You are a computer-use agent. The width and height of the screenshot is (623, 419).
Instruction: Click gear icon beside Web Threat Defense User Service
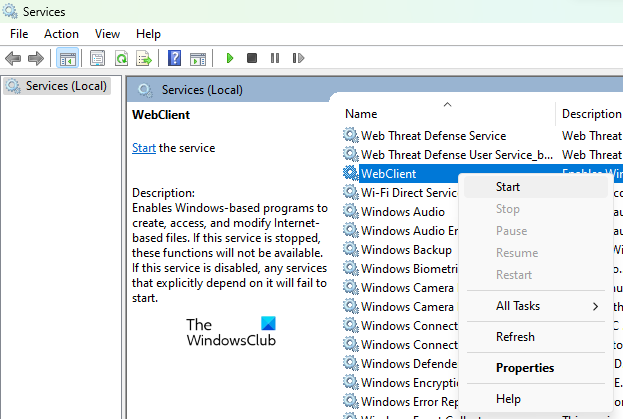pos(351,154)
